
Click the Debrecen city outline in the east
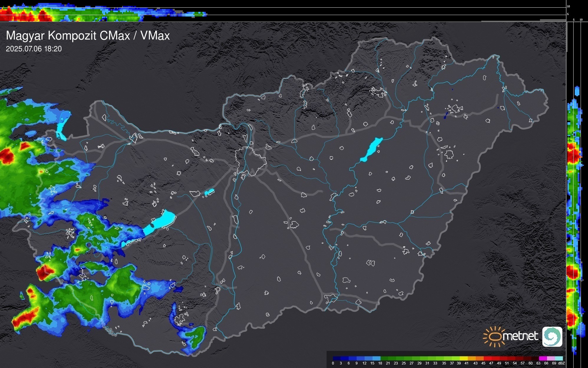(449, 154)
